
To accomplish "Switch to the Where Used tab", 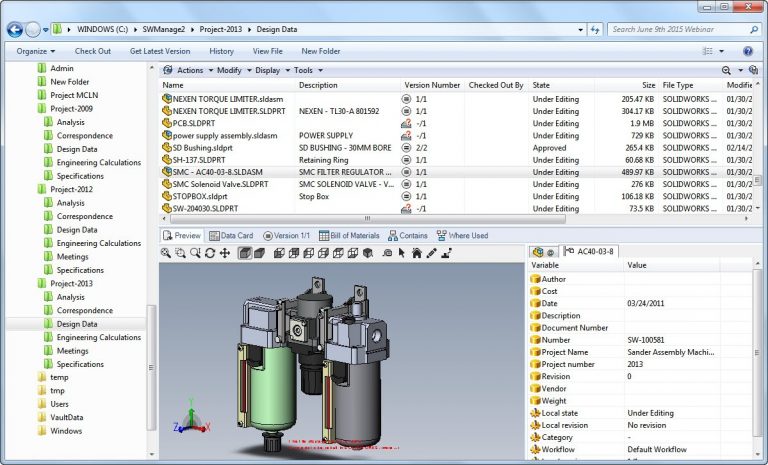I will tap(462, 236).
